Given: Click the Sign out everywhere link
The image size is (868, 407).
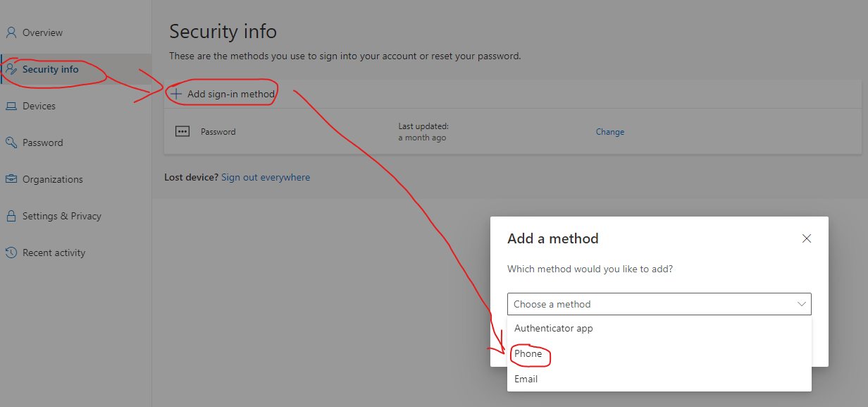Looking at the screenshot, I should (x=266, y=177).
